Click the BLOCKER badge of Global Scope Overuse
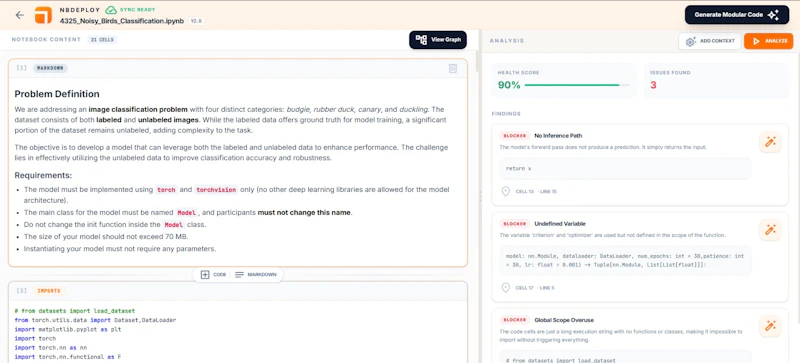Image resolution: width=800 pixels, height=363 pixels. 514,320
